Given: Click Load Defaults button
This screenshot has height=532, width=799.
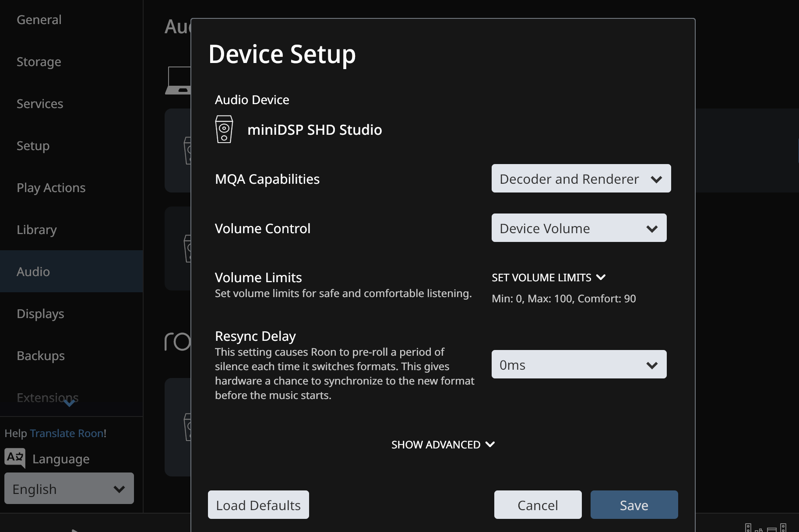Looking at the screenshot, I should pyautogui.click(x=258, y=505).
